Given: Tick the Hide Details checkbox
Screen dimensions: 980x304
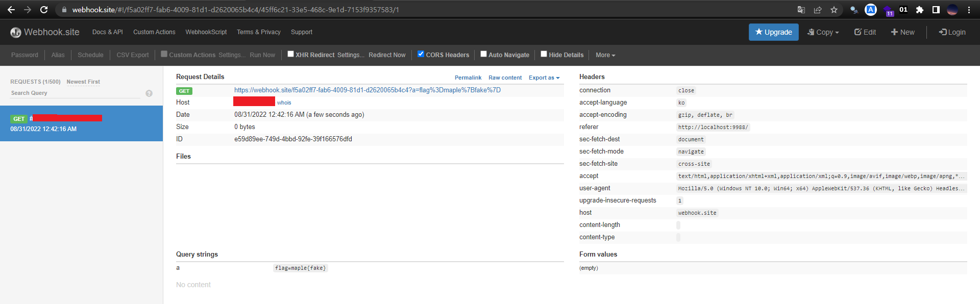Looking at the screenshot, I should point(544,54).
